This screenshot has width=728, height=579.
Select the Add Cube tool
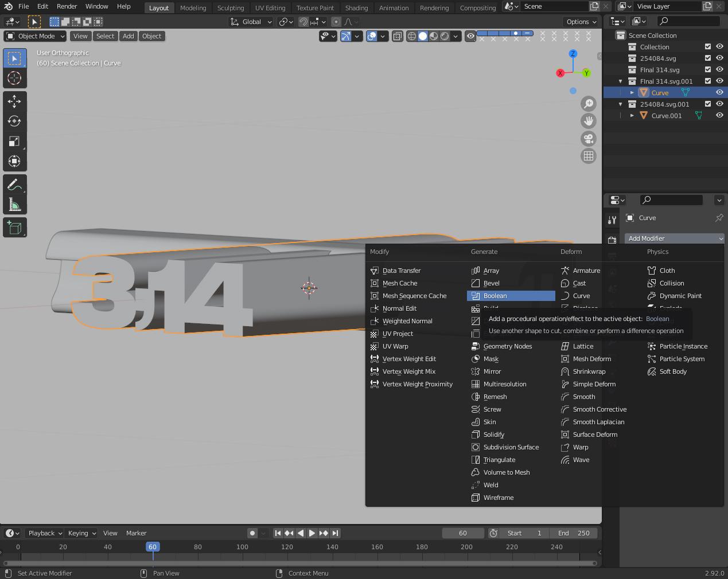pos(14,228)
